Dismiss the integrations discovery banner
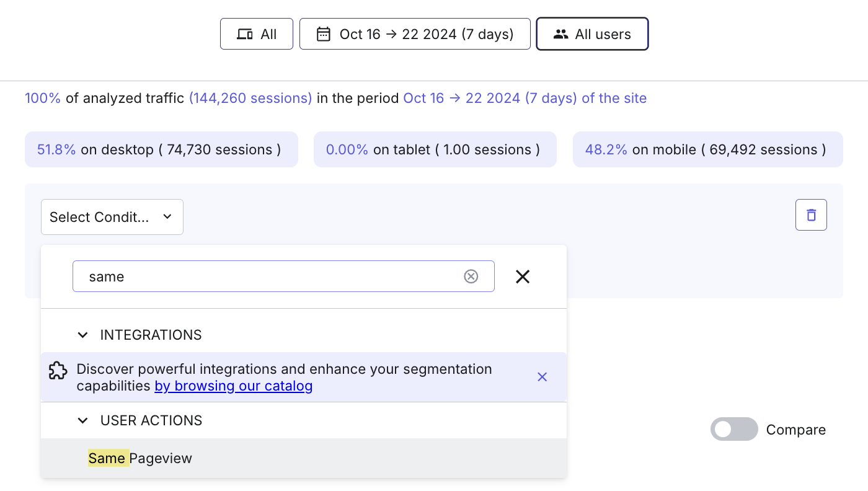The height and width of the screenshot is (491, 868). coord(542,377)
